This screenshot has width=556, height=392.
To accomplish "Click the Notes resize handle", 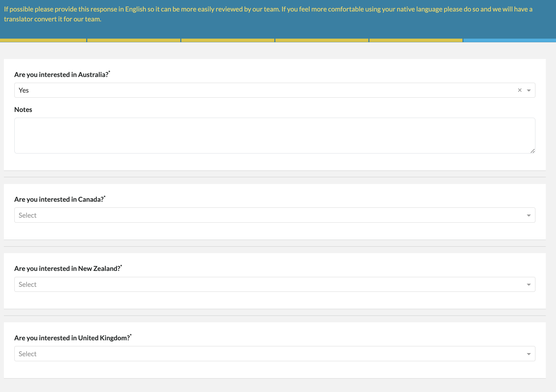I will (x=532, y=151).
